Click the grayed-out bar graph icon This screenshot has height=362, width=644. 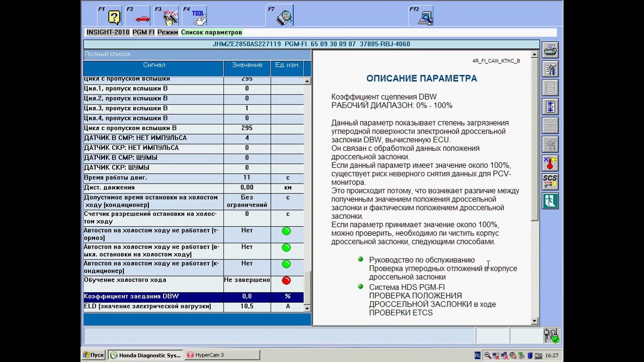550,144
